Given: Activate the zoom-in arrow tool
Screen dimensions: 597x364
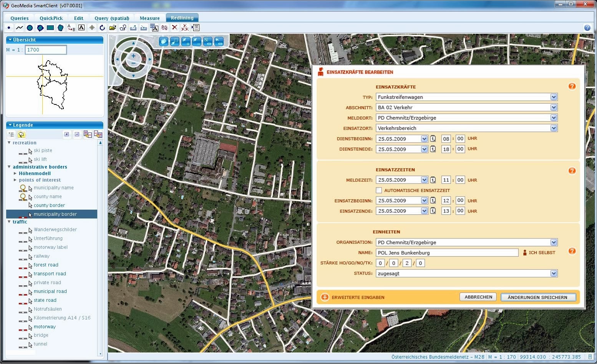Looking at the screenshot, I should pos(186,41).
